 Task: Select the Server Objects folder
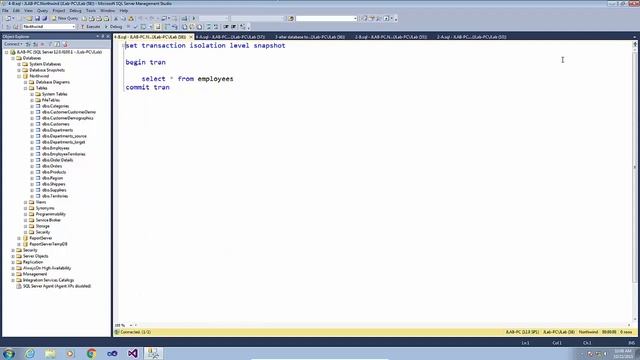pyautogui.click(x=36, y=256)
